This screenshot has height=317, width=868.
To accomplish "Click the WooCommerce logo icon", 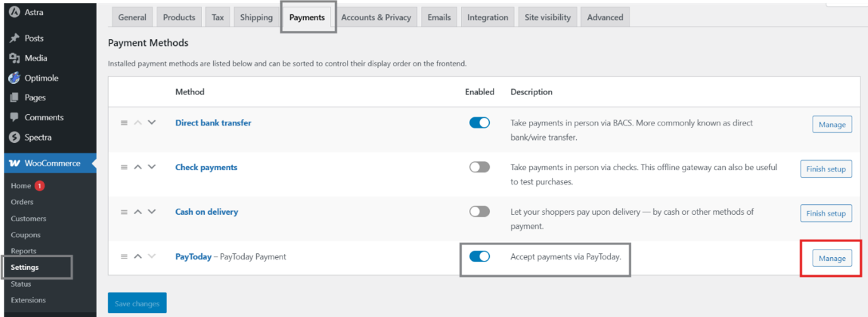I will tap(14, 163).
